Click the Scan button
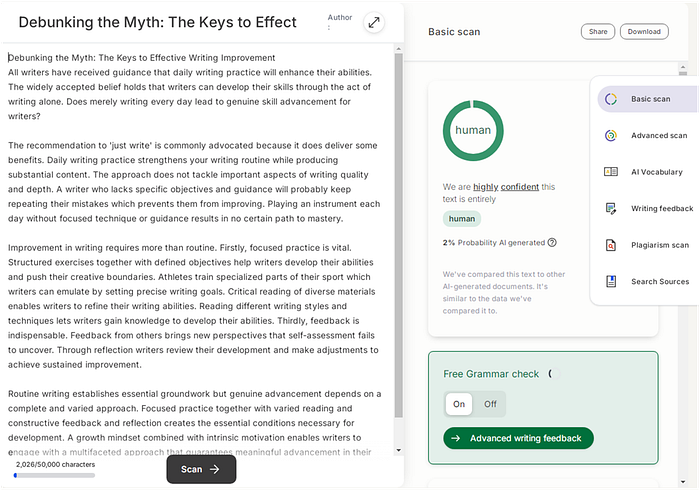This screenshot has width=700, height=491. (x=200, y=469)
